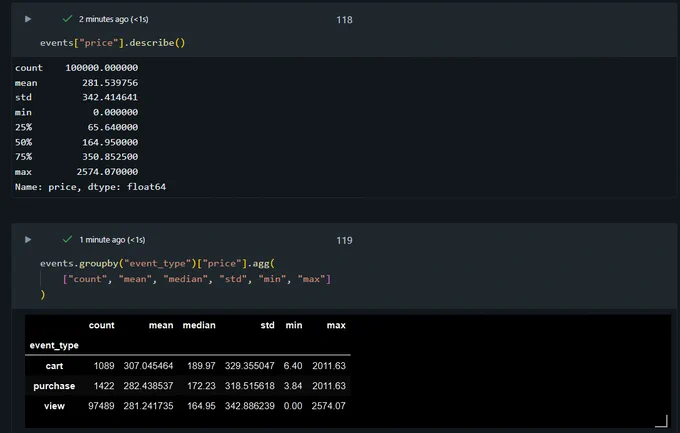Image resolution: width=680 pixels, height=433 pixels.
Task: Select the count value 100000.000000
Action: click(102, 68)
